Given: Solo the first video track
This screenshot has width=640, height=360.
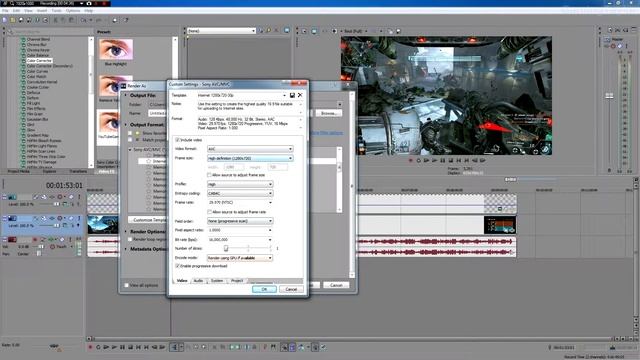Looking at the screenshot, I should pos(78,197).
